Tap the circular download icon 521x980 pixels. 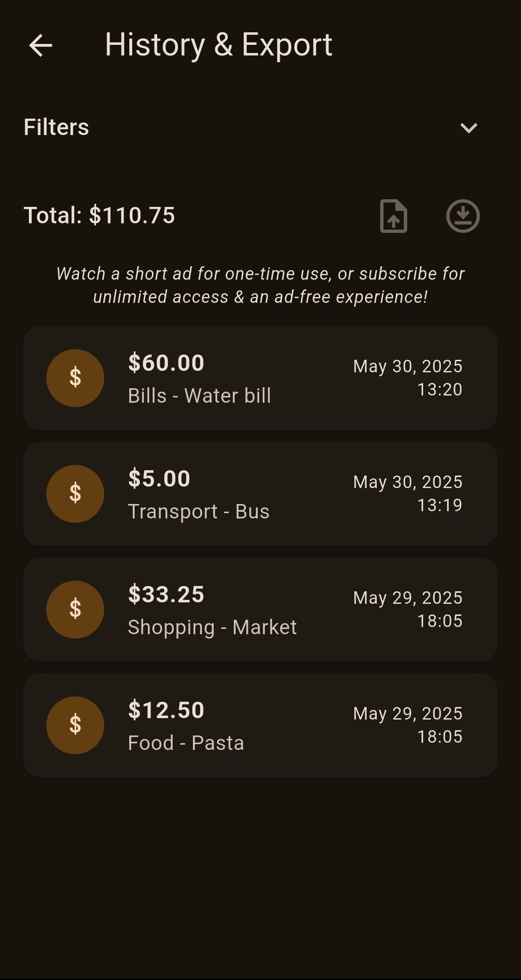pyautogui.click(x=463, y=216)
